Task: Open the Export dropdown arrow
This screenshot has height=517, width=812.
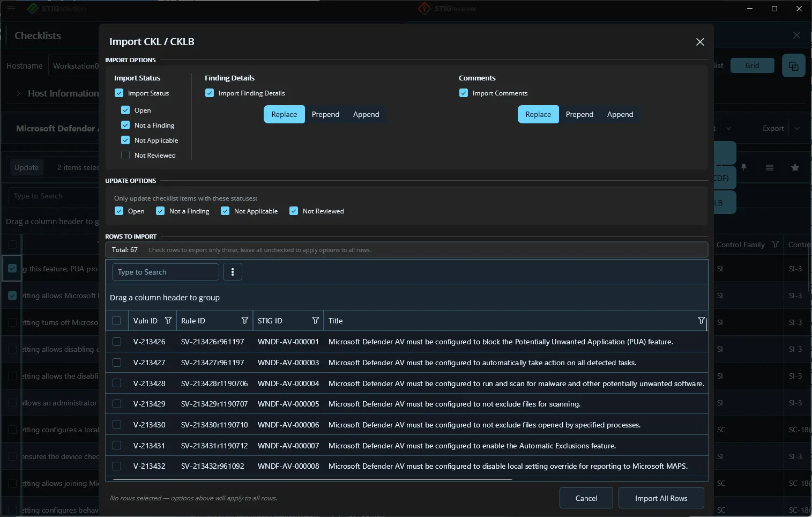Action: (x=797, y=129)
